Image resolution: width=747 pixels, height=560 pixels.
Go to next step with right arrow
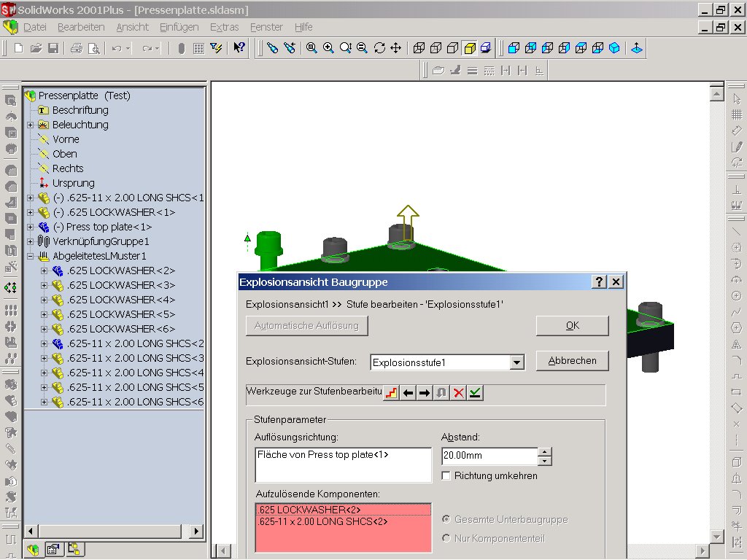coord(425,393)
